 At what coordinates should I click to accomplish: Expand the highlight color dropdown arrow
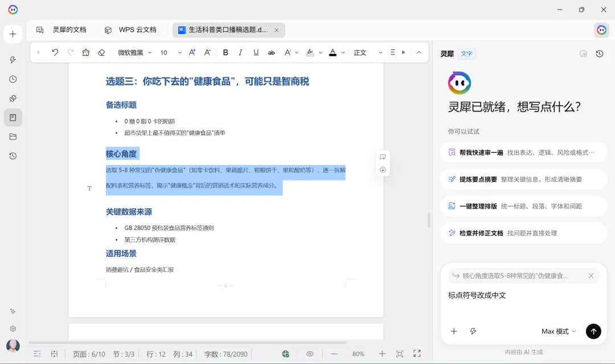coord(321,52)
